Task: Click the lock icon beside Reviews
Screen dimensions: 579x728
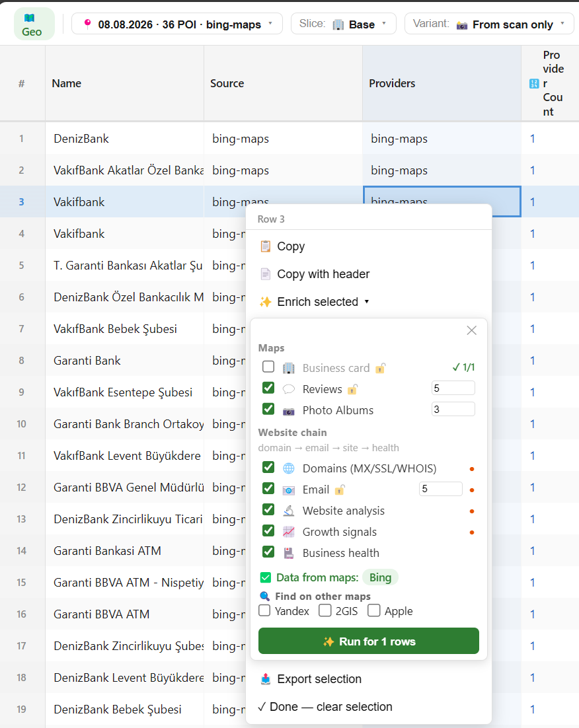Action: point(353,389)
